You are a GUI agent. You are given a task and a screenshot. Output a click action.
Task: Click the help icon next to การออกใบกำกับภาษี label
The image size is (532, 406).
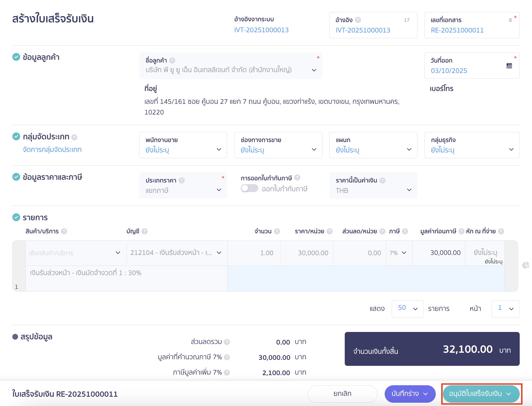(297, 178)
